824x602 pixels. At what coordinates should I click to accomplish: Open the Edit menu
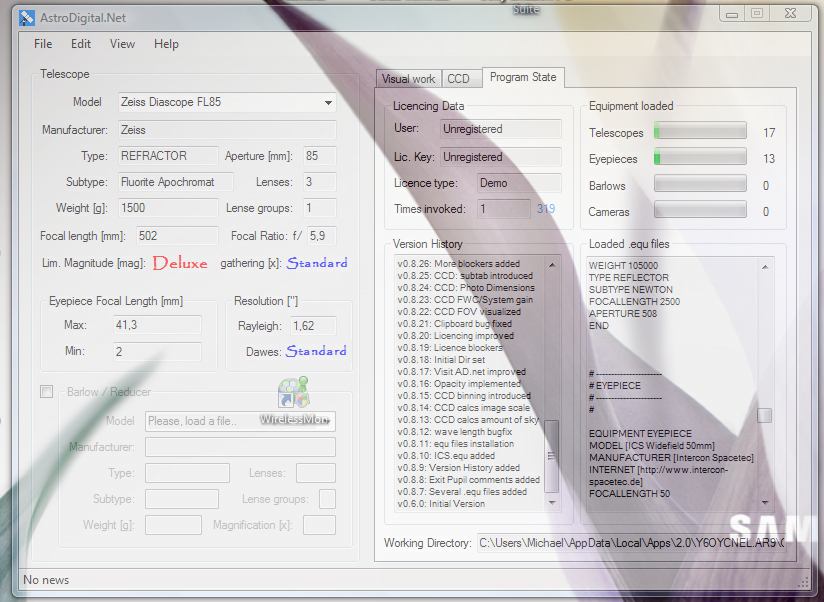click(x=81, y=44)
